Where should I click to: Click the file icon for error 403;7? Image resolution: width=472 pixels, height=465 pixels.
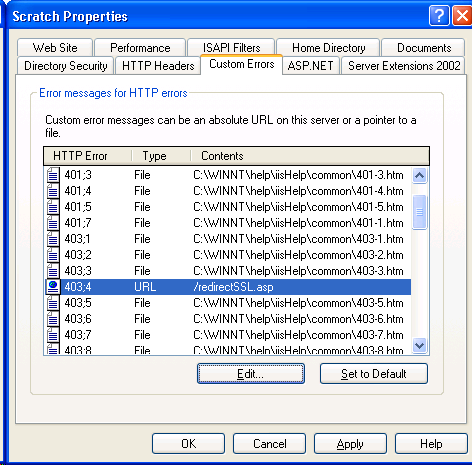pyautogui.click(x=53, y=335)
